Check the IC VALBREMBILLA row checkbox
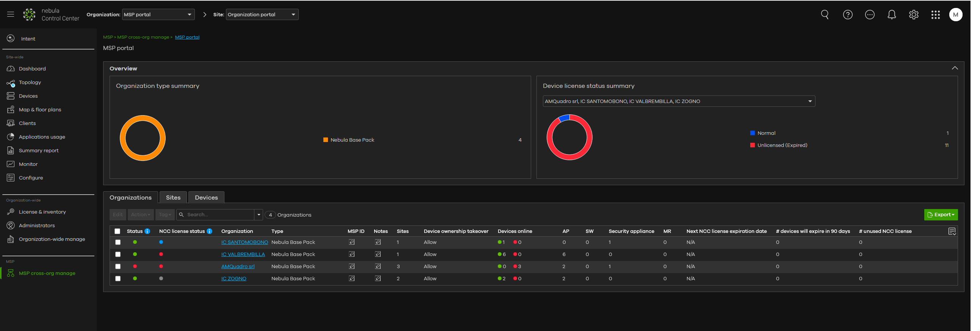 118,254
